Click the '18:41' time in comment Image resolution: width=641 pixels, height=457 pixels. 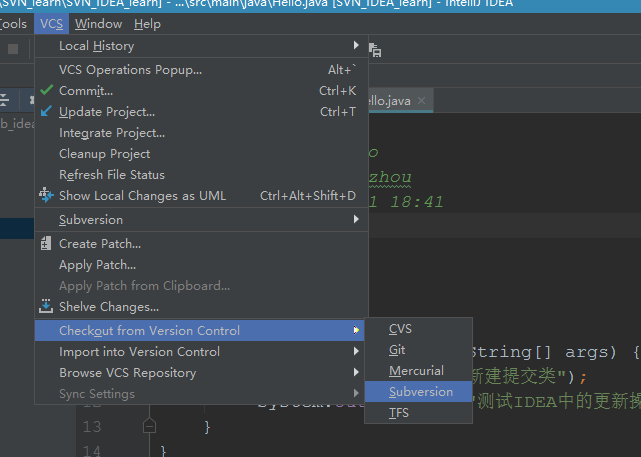tap(417, 202)
